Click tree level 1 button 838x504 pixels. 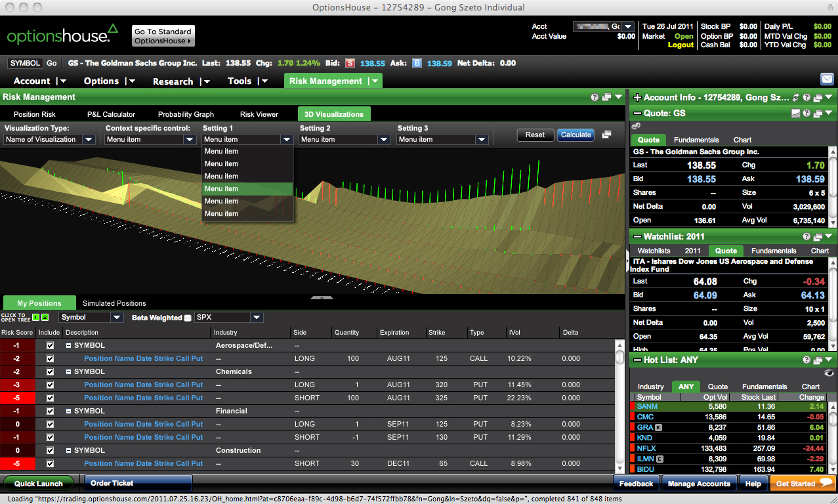pyautogui.click(x=36, y=318)
